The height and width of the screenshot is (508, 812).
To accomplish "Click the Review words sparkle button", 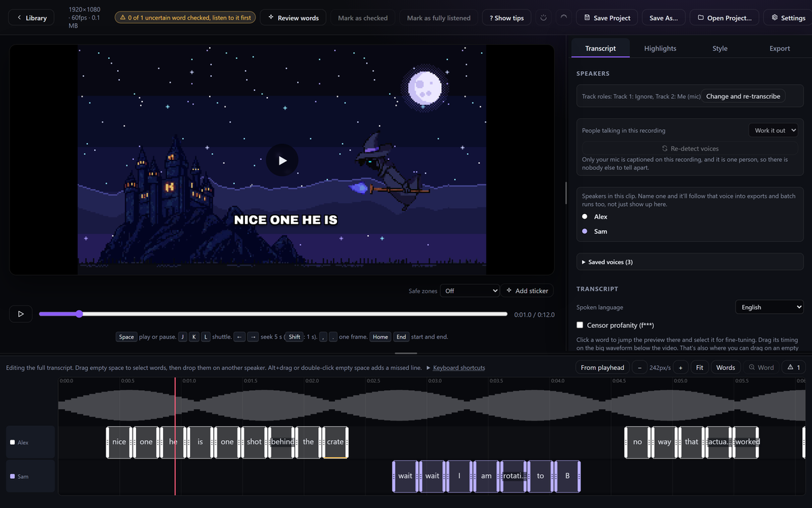I will point(293,18).
